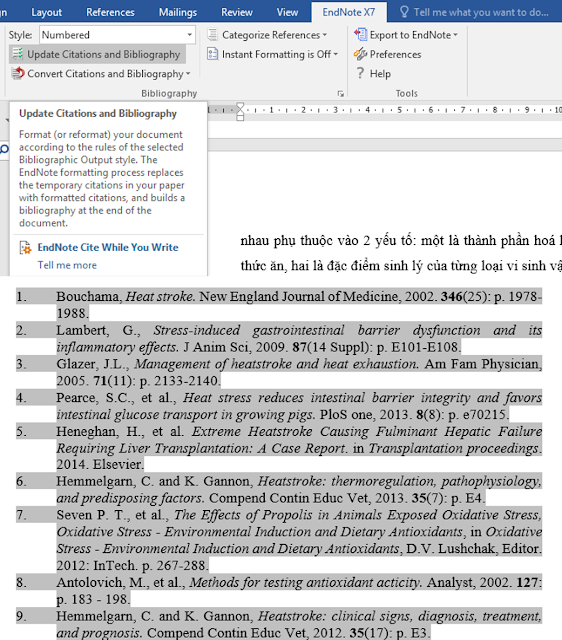Click Instant Formatting is Off button
562x640 pixels.
(272, 54)
